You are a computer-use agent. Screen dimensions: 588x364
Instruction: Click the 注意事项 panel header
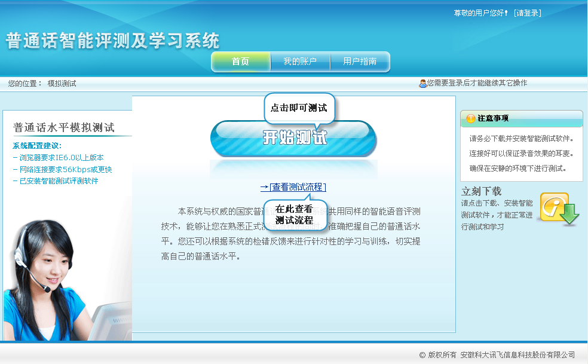pos(521,118)
